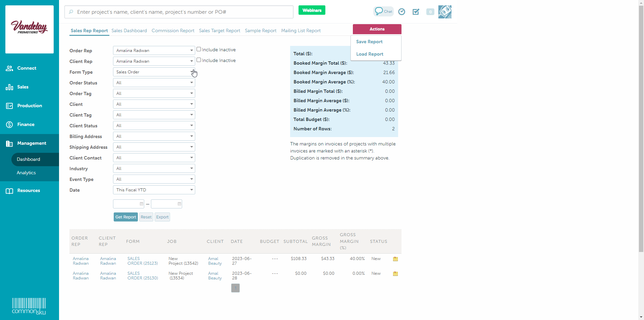Screen dimensions: 644x320
Task: Click the start date calendar icon
Action: 142,204
